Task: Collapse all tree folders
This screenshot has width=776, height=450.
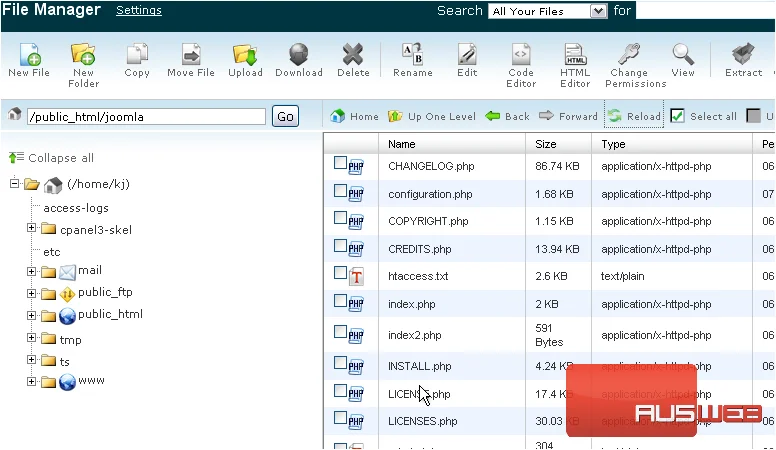Action: tap(51, 158)
